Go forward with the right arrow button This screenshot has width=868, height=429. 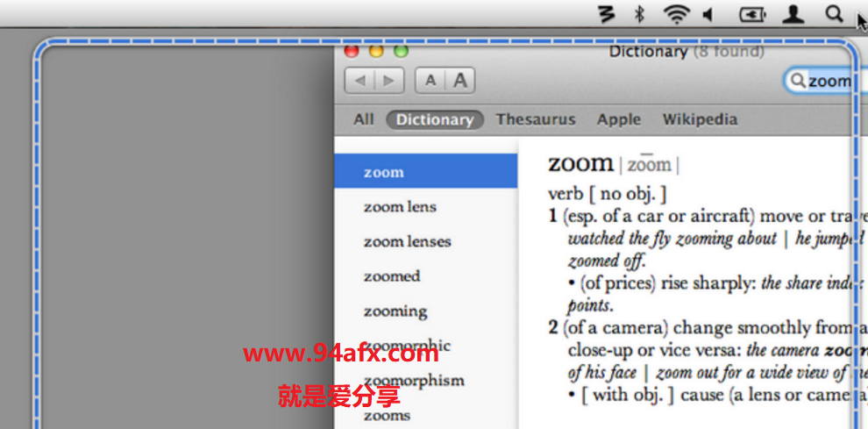[x=389, y=81]
